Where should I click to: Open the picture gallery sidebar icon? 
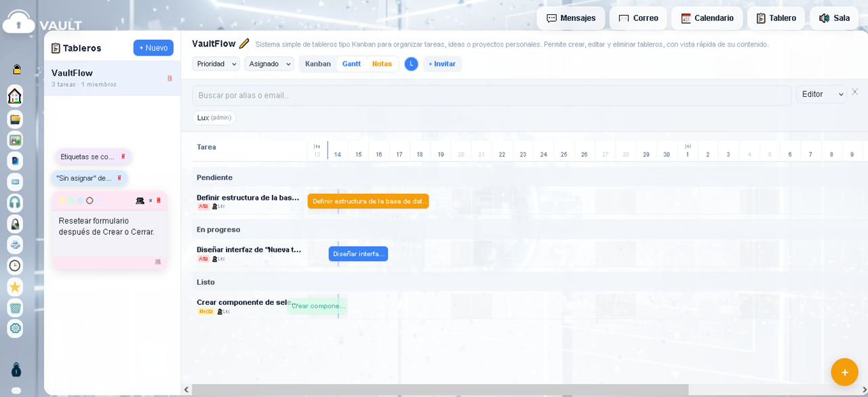pos(15,140)
